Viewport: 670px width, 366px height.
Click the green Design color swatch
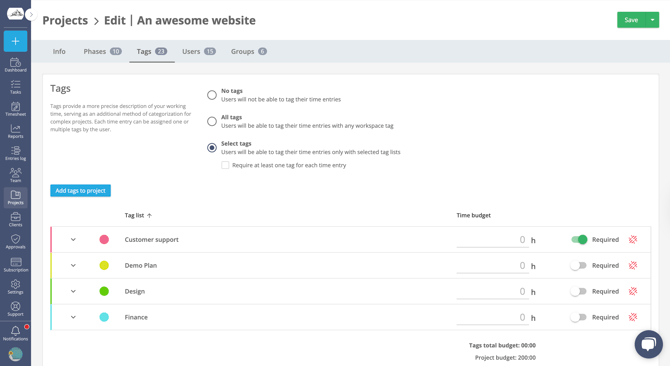[104, 291]
